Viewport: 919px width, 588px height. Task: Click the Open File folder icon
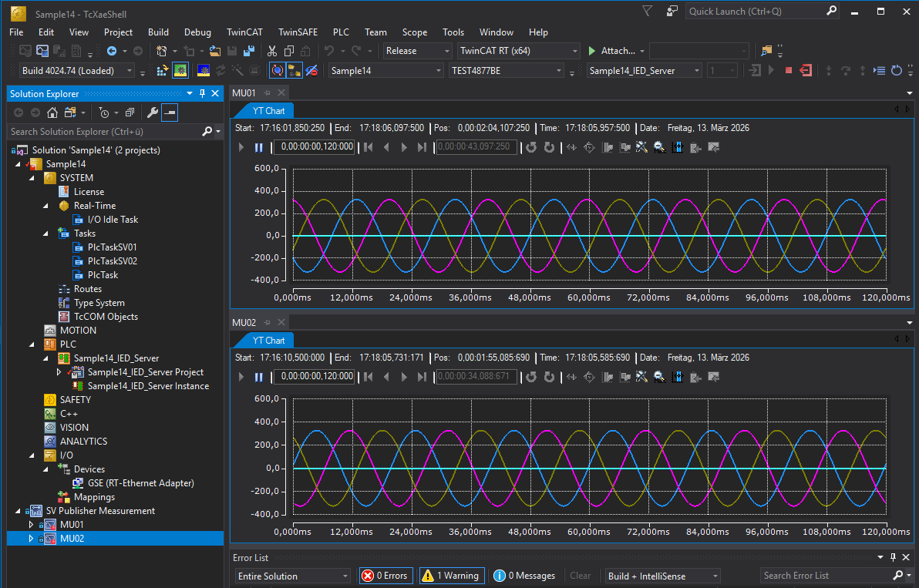tap(215, 51)
